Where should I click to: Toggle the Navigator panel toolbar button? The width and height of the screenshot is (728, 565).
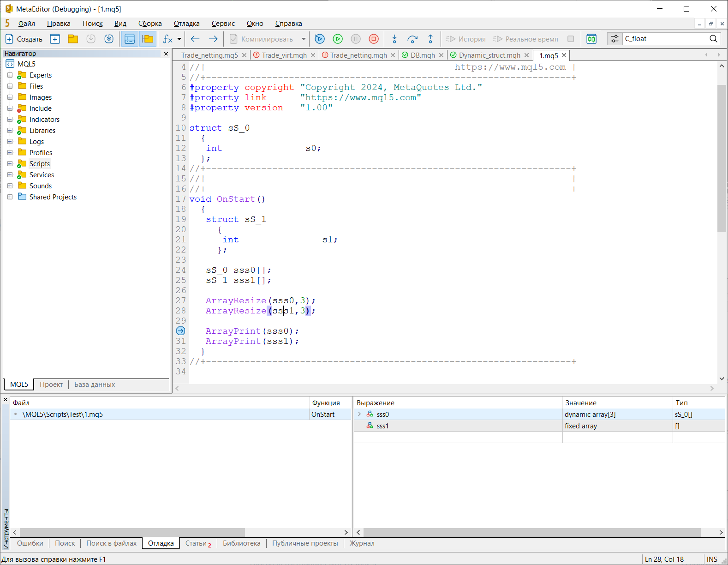[148, 39]
